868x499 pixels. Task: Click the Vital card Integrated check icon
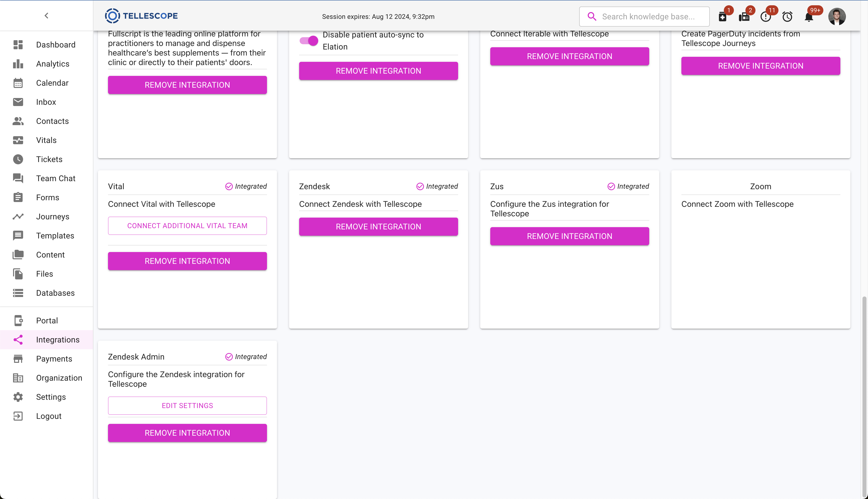[229, 186]
